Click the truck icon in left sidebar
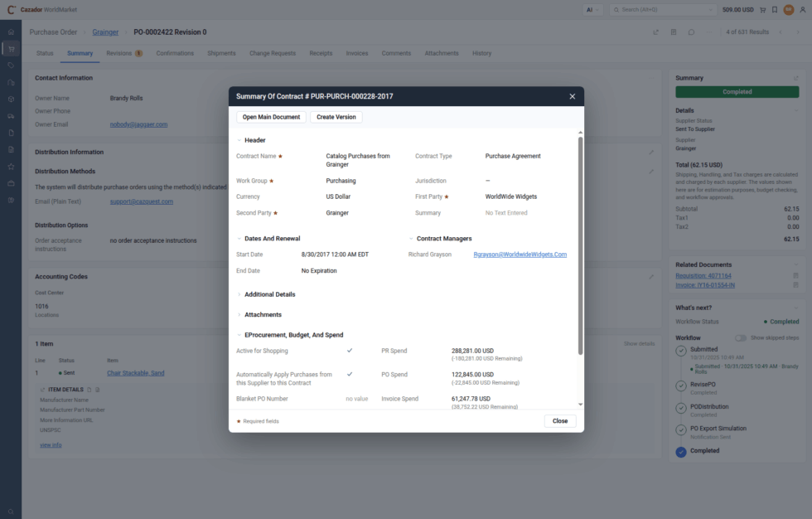 click(11, 116)
